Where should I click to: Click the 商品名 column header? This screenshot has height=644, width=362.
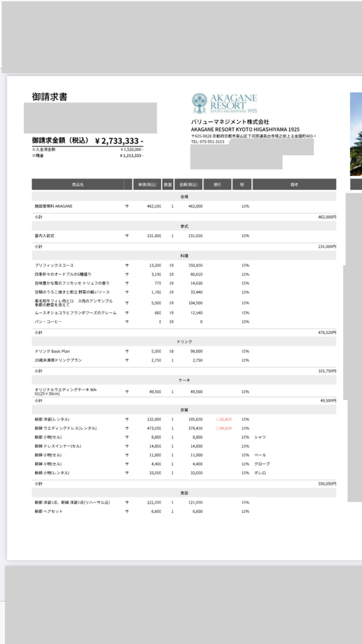78,184
